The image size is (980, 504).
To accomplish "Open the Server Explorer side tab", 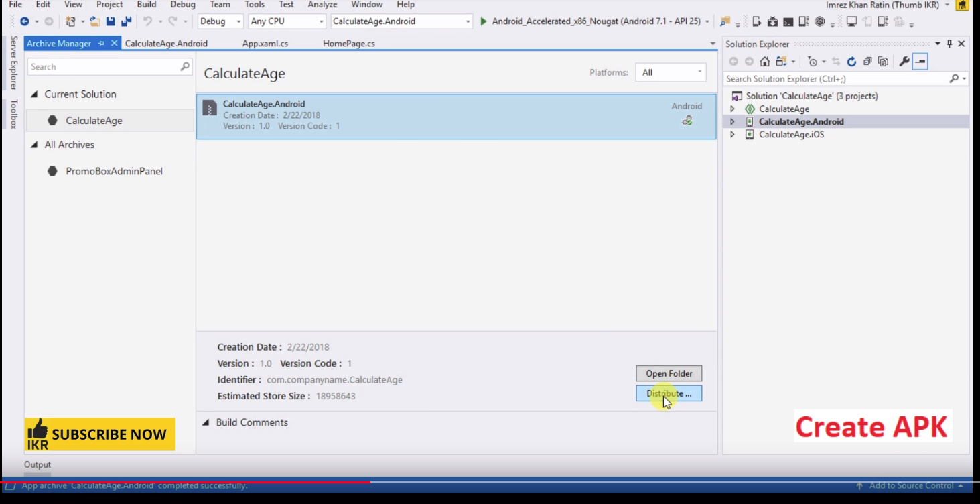I will click(x=13, y=63).
